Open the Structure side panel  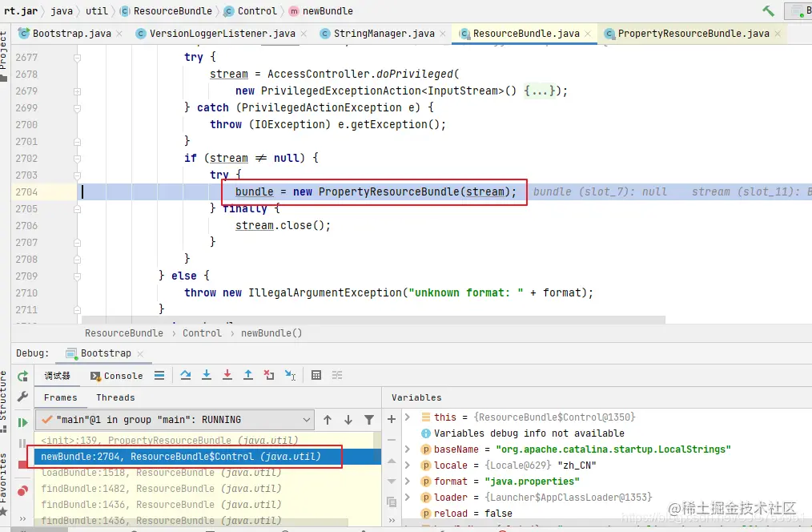(4, 400)
